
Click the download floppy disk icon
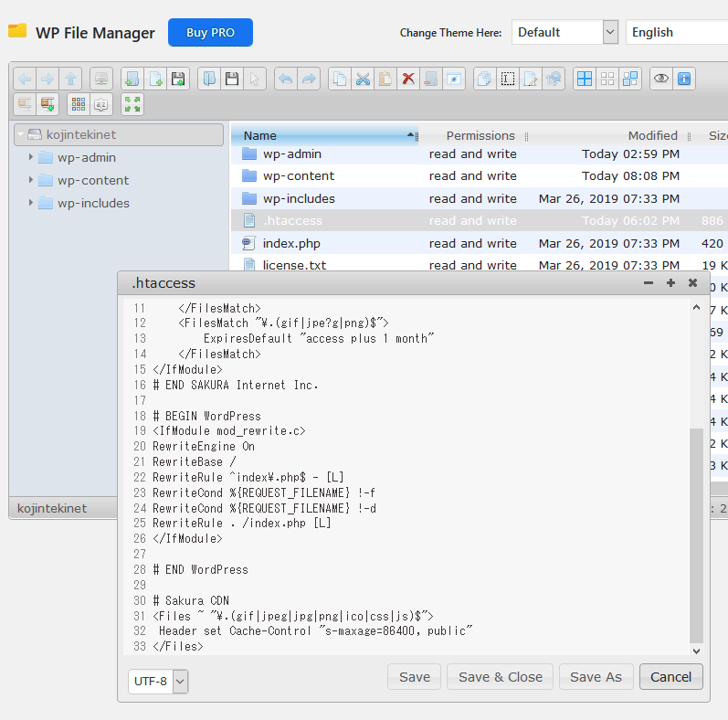point(232,79)
